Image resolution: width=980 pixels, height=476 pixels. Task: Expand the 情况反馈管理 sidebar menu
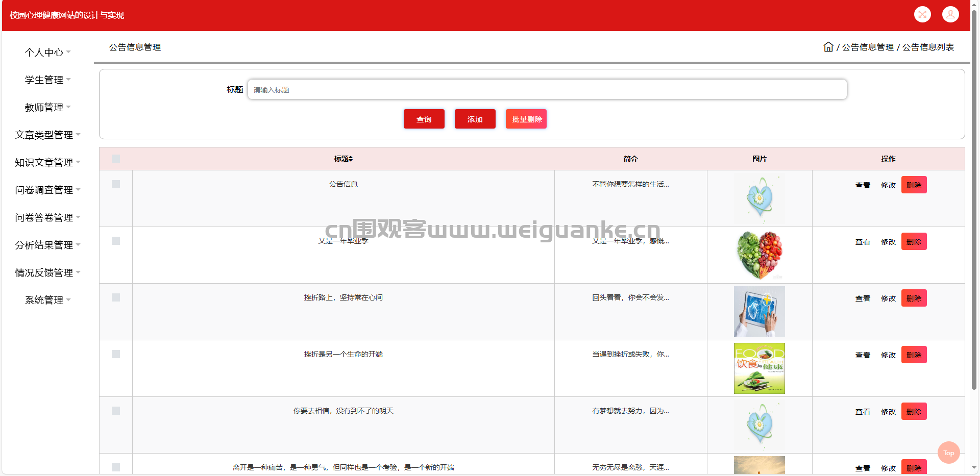pyautogui.click(x=47, y=272)
